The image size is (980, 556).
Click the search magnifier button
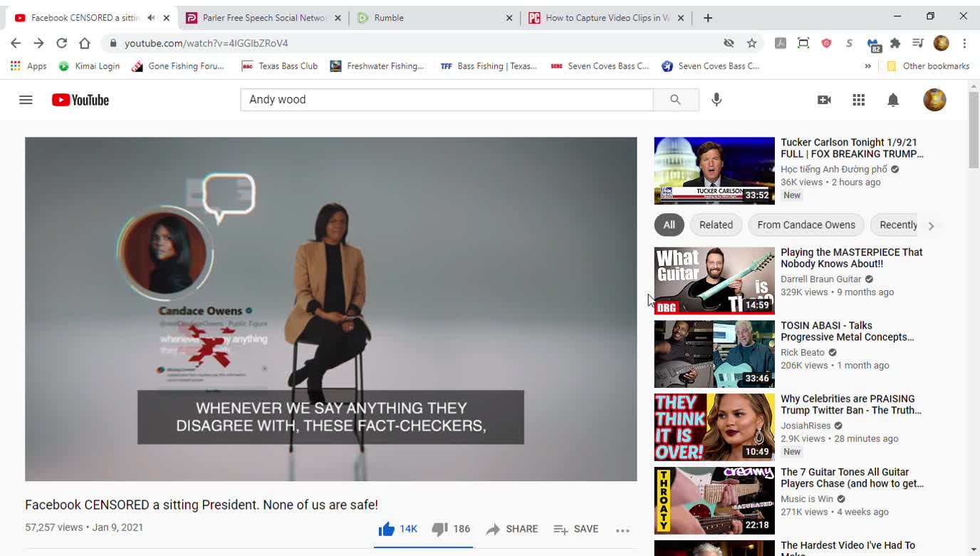[675, 100]
